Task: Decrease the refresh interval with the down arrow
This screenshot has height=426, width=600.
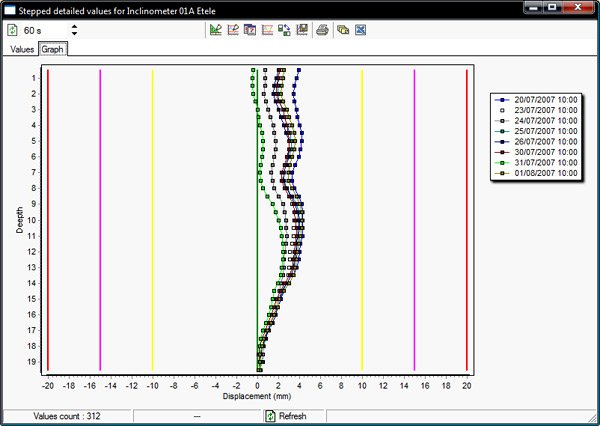Action: point(74,34)
